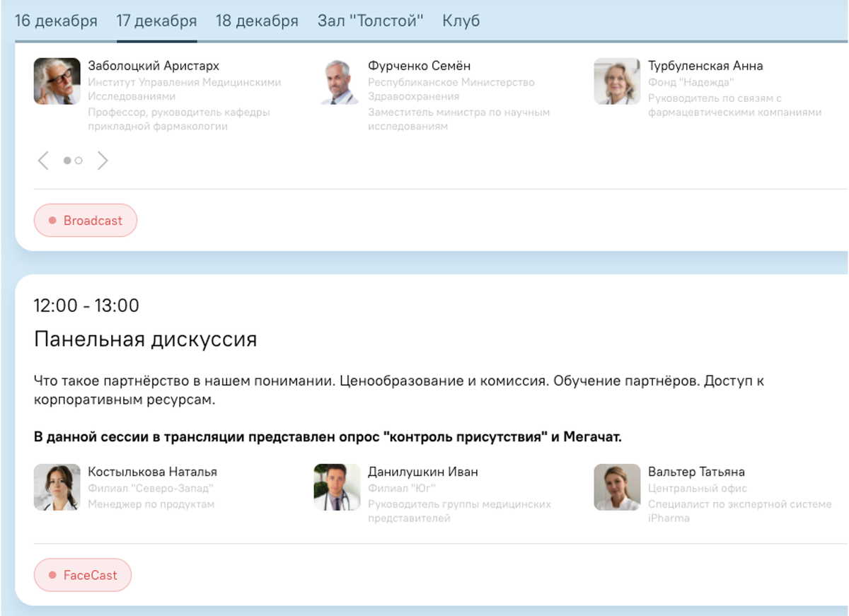This screenshot has height=616, width=849.
Task: Click the Панельная дискуссия session title
Action: pyautogui.click(x=145, y=339)
